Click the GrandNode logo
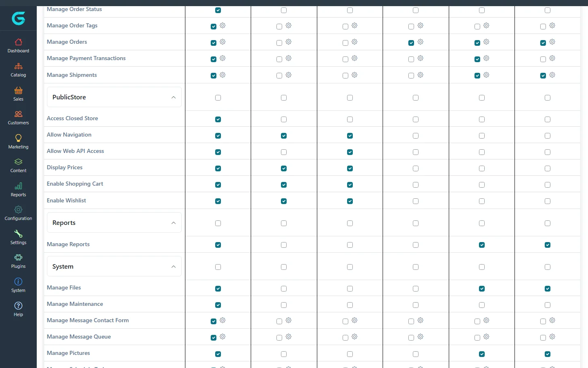588x368 pixels. pos(18,18)
